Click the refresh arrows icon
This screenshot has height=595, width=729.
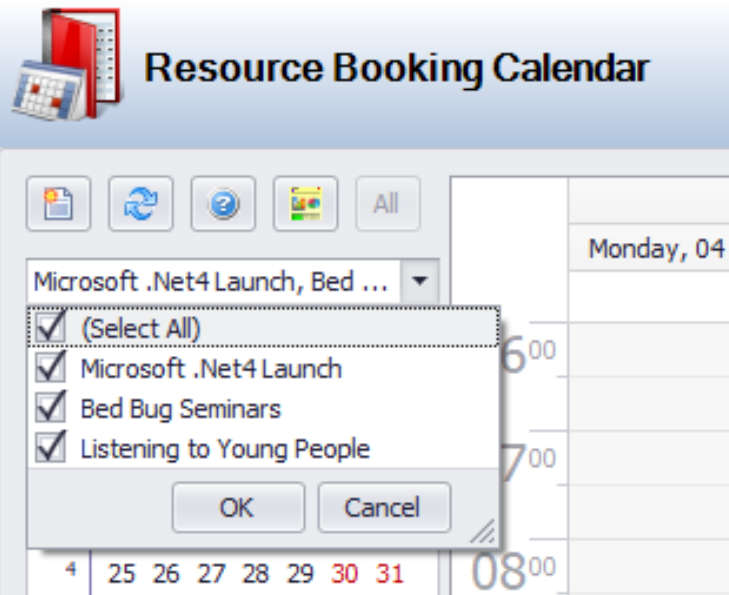pos(141,204)
